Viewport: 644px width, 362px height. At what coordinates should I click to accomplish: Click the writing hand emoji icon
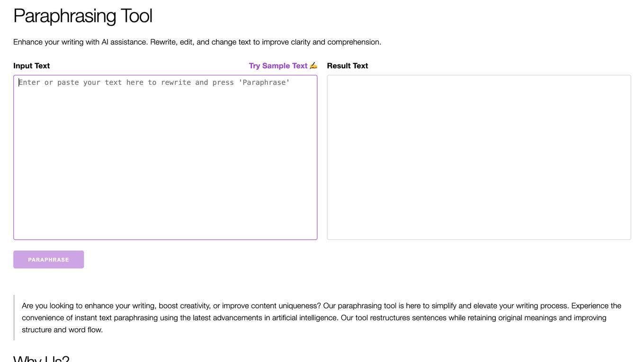point(313,65)
